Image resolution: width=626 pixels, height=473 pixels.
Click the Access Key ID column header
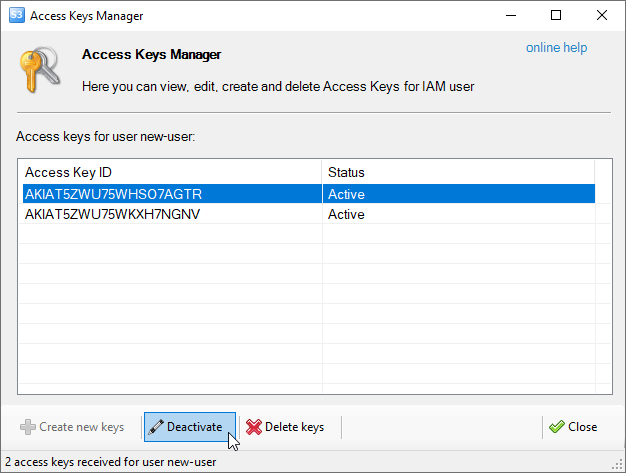[170, 172]
